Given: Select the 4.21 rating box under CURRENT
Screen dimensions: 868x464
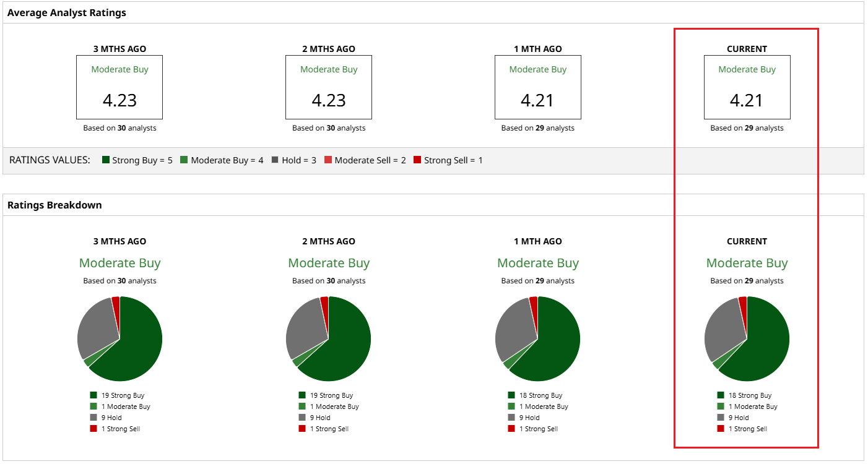Looking at the screenshot, I should 747,87.
